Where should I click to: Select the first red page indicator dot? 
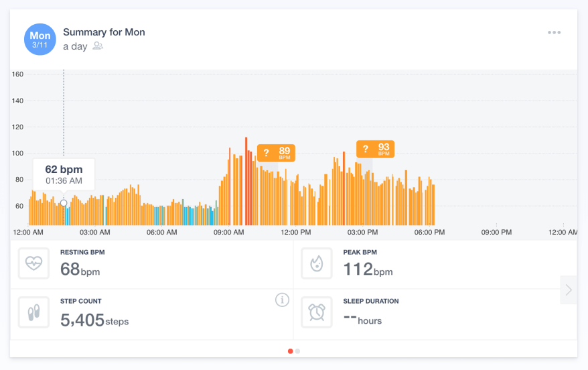coord(290,351)
